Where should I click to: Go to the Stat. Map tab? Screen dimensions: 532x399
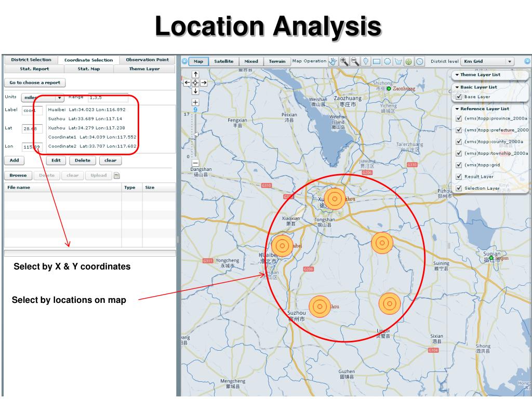click(x=88, y=69)
